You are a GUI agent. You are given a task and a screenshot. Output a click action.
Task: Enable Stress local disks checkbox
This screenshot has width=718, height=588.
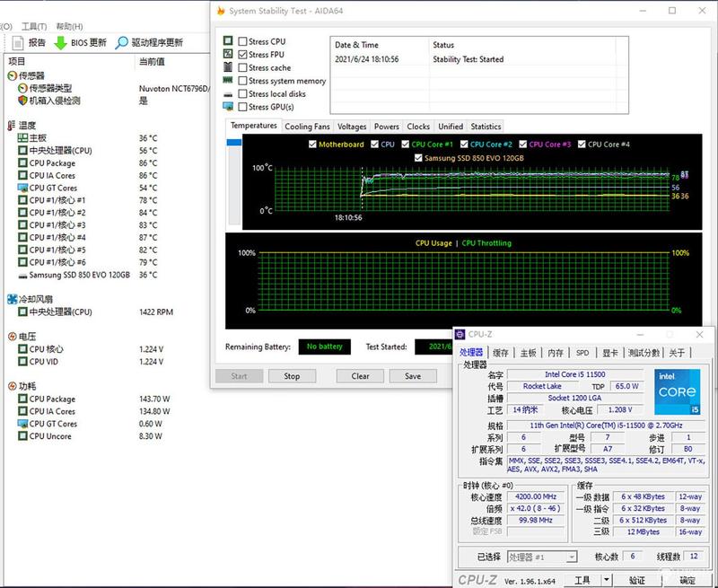point(242,94)
